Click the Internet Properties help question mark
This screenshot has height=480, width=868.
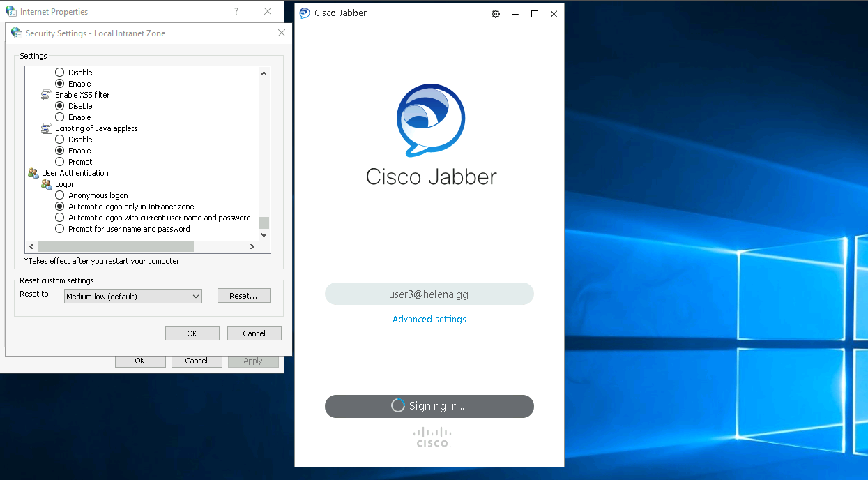[x=236, y=11]
